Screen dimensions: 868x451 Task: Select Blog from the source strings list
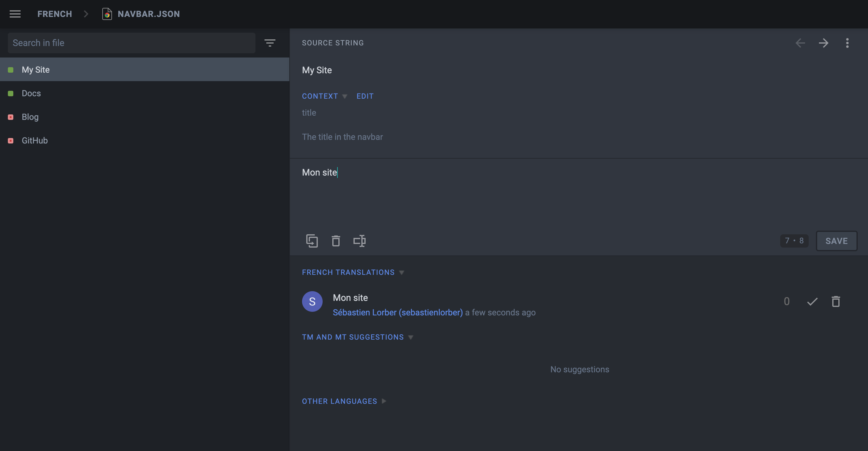(30, 117)
